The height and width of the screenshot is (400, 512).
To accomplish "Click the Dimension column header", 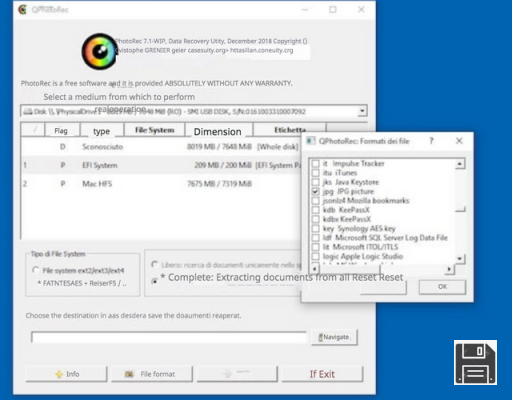I will pos(218,131).
